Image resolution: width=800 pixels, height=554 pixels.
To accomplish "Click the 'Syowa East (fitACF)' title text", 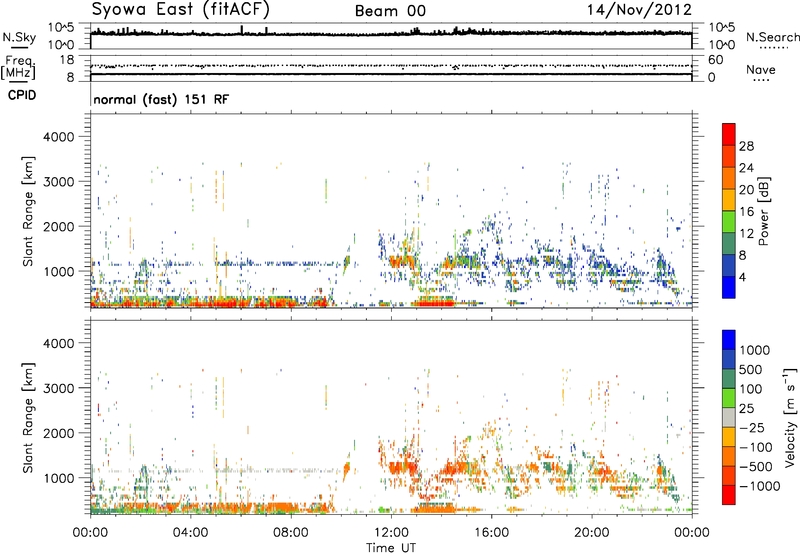I will pyautogui.click(x=181, y=10).
